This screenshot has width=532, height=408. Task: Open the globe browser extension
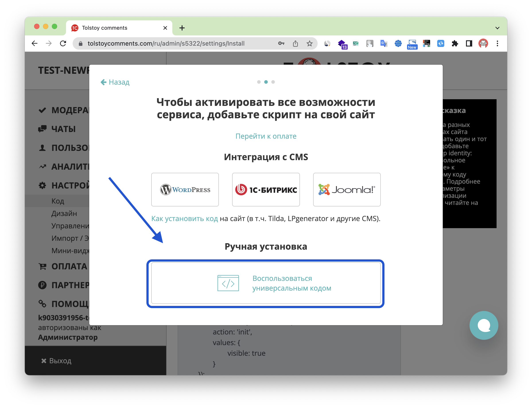(398, 43)
